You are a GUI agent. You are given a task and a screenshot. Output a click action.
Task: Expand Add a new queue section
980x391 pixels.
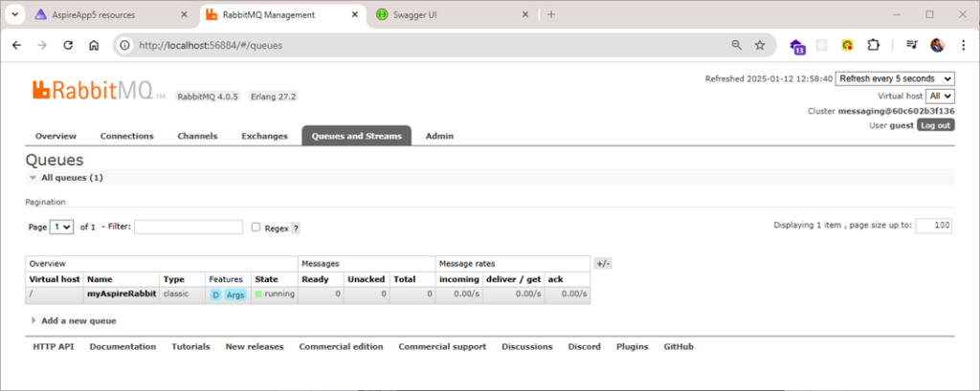coord(78,321)
